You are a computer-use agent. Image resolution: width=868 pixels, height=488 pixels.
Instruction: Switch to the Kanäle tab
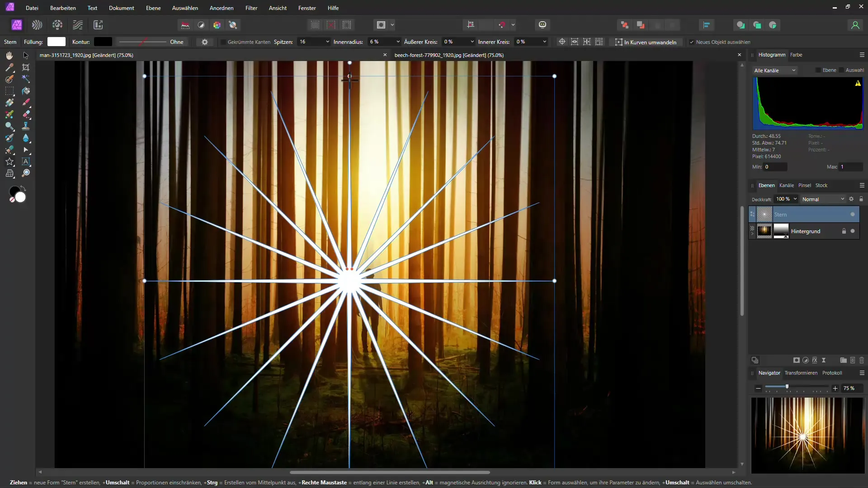pyautogui.click(x=787, y=185)
